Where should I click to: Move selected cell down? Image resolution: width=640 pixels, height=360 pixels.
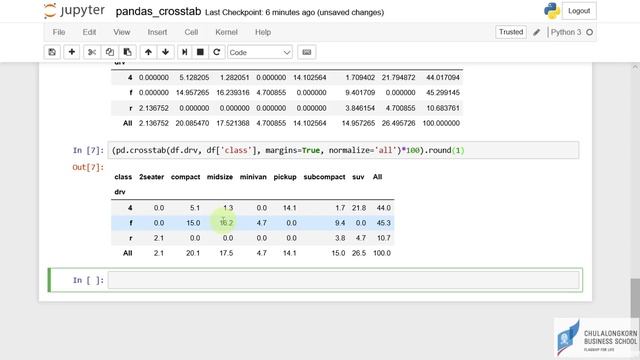click(x=165, y=52)
